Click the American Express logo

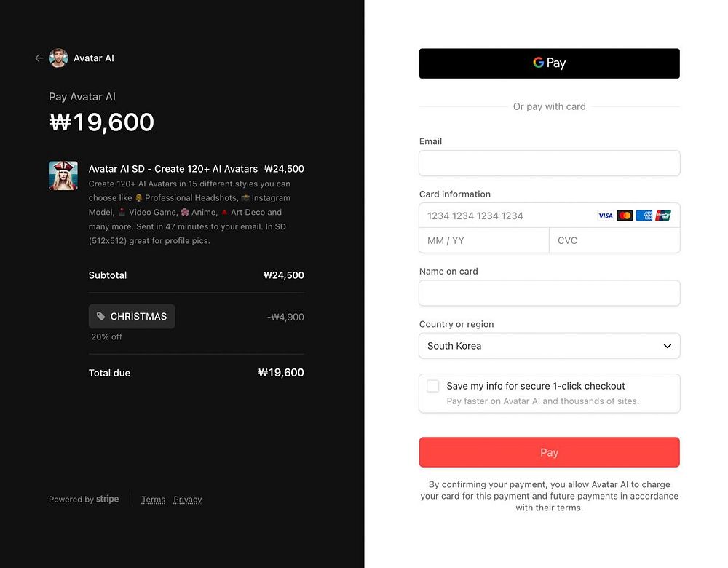[644, 216]
